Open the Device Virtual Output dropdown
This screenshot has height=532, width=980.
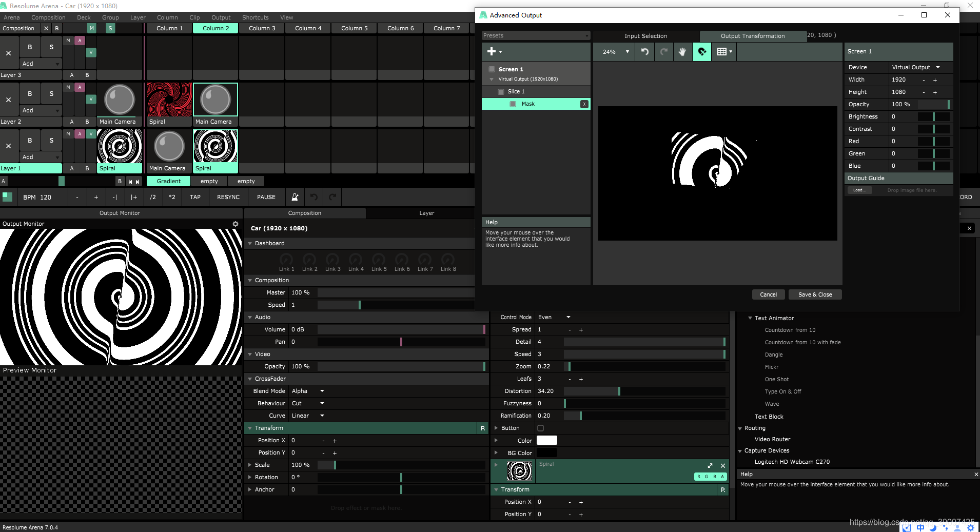coord(916,68)
